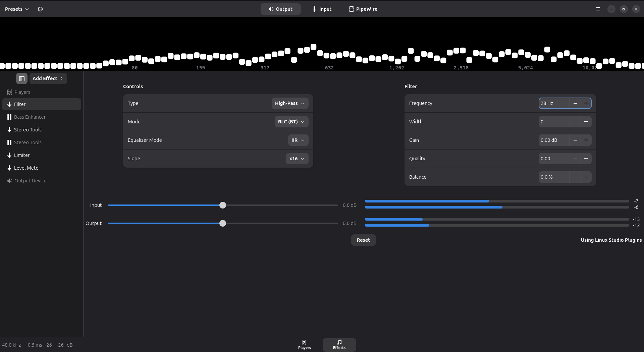644x352 pixels.
Task: Minimize the window
Action: pos(611,9)
